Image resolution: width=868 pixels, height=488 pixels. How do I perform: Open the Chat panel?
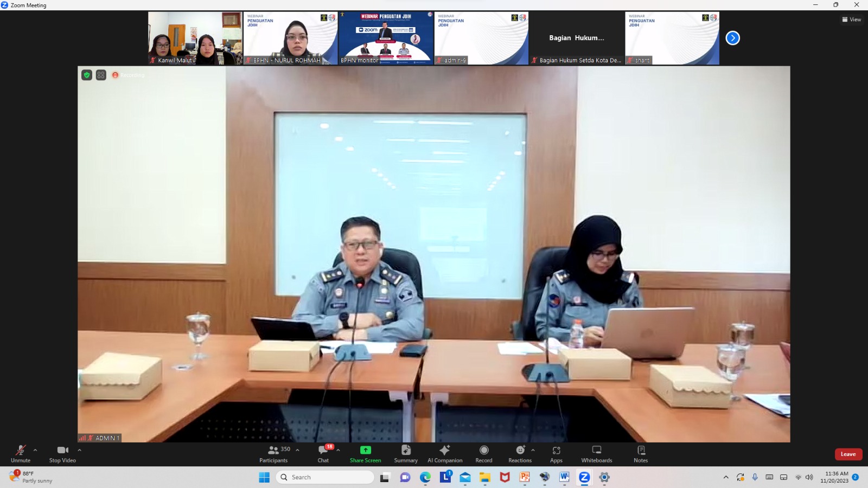point(323,454)
